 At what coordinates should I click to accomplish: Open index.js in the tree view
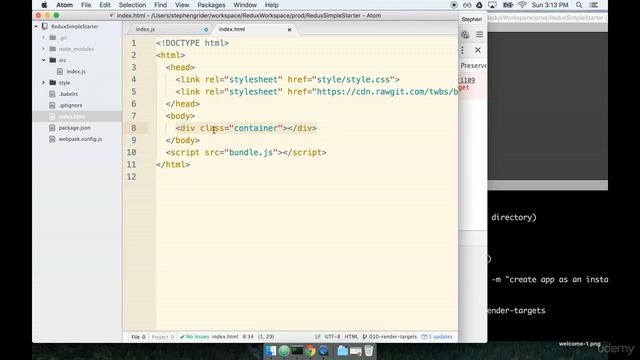pos(76,71)
